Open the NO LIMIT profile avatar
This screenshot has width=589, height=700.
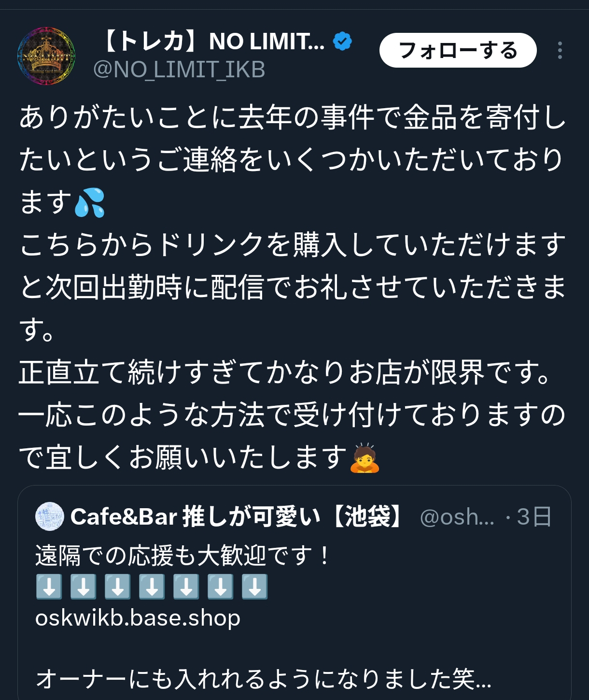tap(46, 56)
